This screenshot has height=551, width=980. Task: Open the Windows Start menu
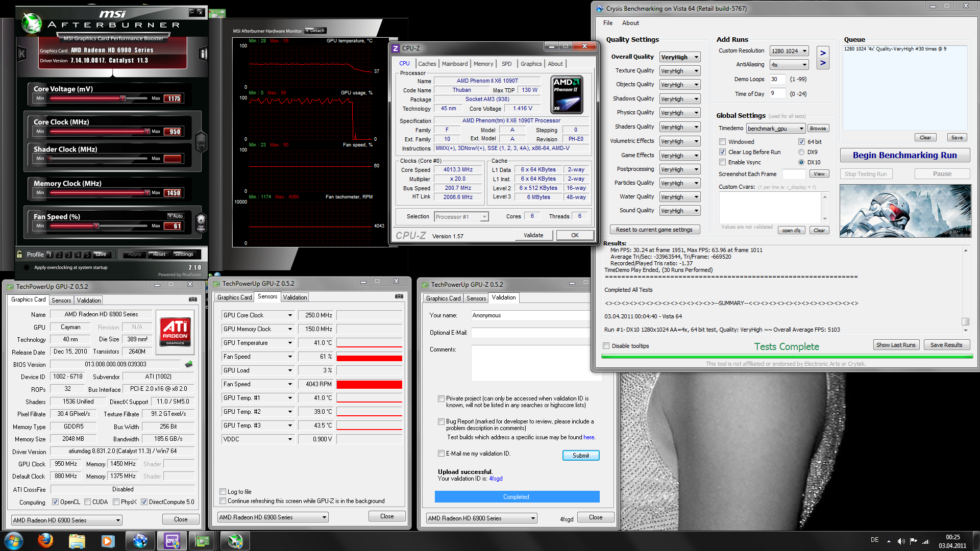[13, 540]
